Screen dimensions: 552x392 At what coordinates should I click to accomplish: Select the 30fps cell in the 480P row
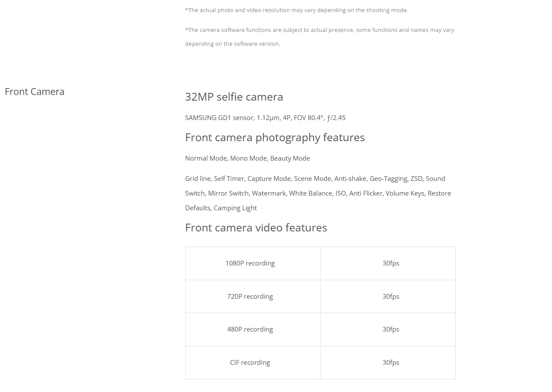[x=390, y=329]
